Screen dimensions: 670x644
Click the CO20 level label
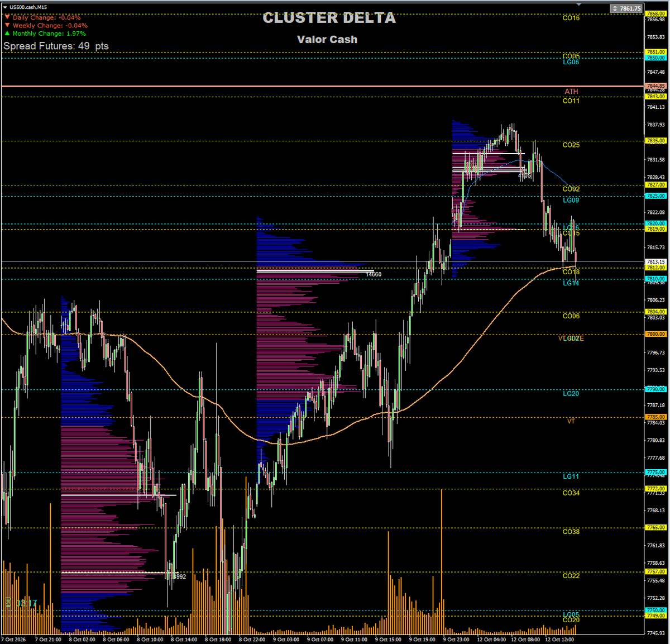tap(571, 620)
